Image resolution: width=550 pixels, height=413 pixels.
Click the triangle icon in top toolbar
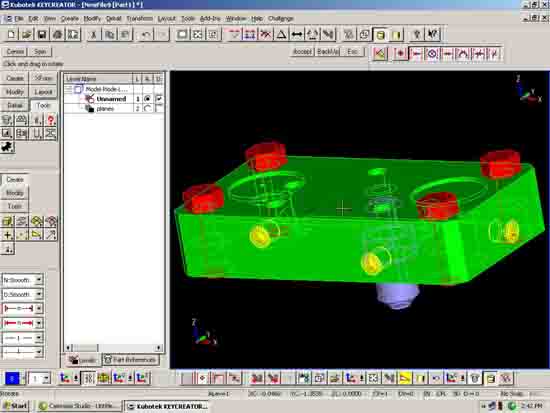281,34
